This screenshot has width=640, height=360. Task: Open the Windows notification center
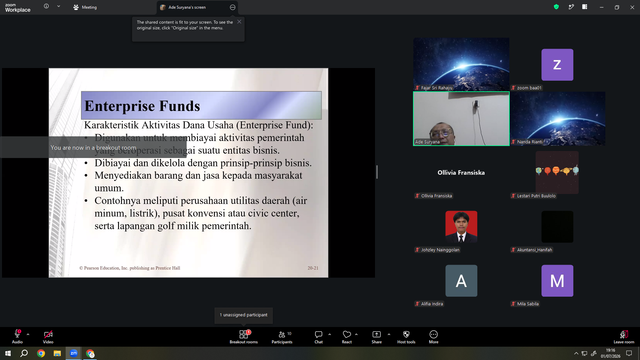[629, 353]
